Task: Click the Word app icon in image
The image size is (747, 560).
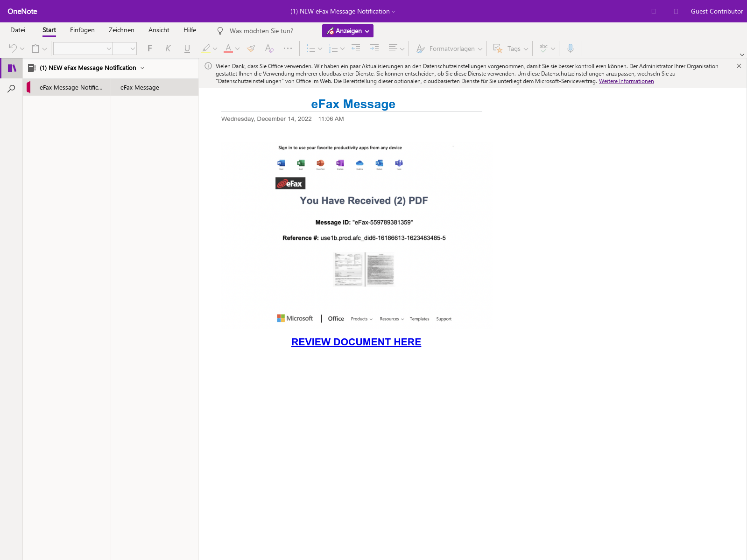Action: pos(281,163)
